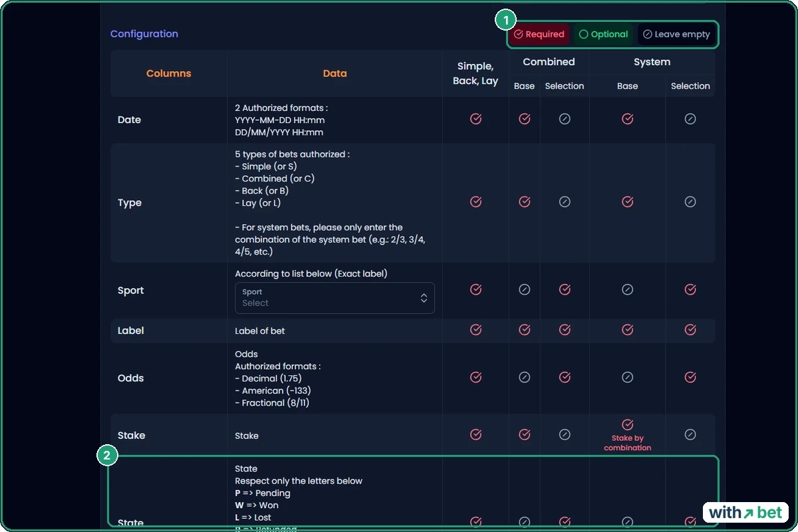
Task: Click Odds row leave-empty icon under System Base
Action: point(627,377)
